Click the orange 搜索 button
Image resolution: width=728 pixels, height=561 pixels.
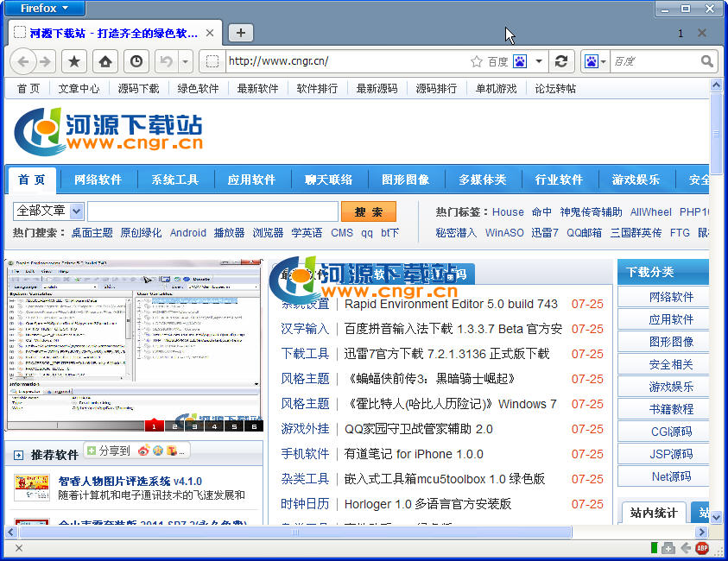coord(369,211)
